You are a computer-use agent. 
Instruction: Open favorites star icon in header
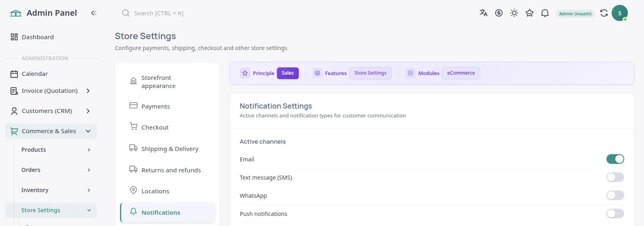[x=530, y=13]
